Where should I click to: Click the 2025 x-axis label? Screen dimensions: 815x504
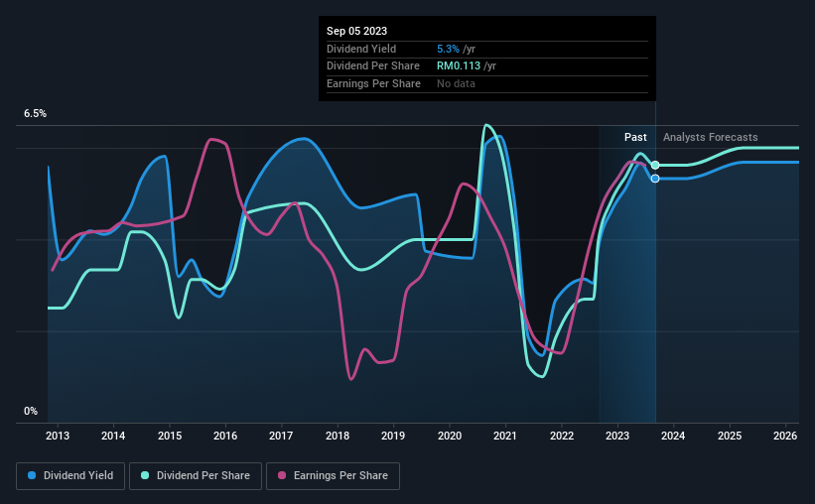pos(730,436)
